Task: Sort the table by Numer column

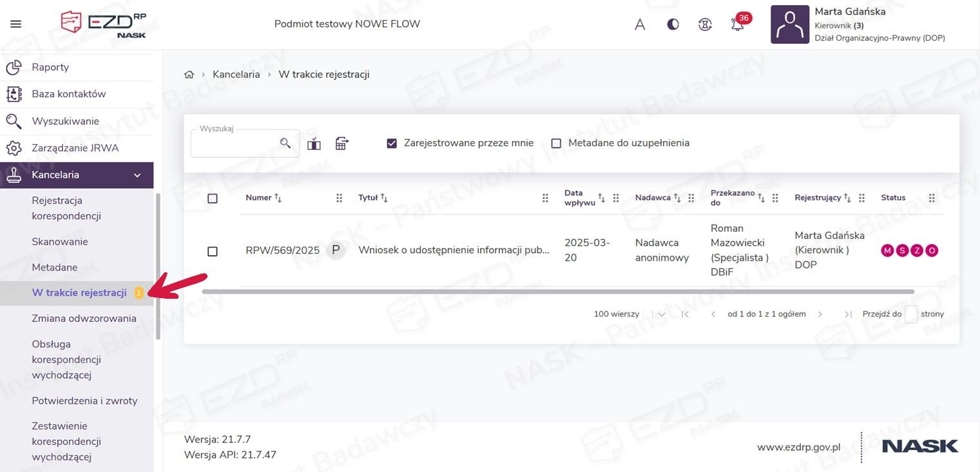Action: pyautogui.click(x=278, y=198)
